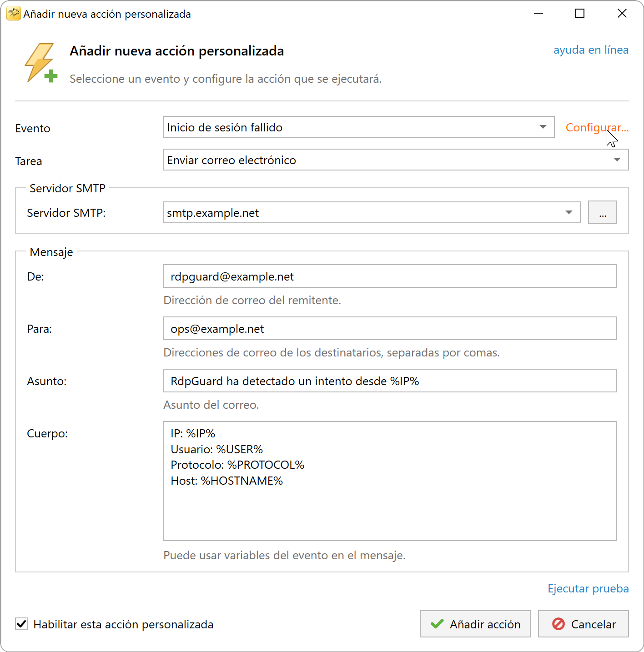
Task: Toggle Habilitar esta acción personalizada checkbox
Action: (21, 624)
